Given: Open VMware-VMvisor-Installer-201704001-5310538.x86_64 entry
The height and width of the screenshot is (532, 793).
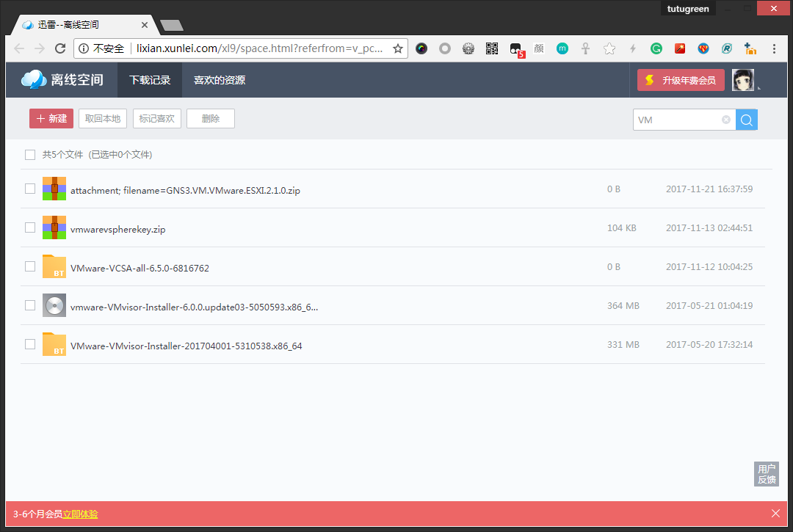Looking at the screenshot, I should (186, 346).
